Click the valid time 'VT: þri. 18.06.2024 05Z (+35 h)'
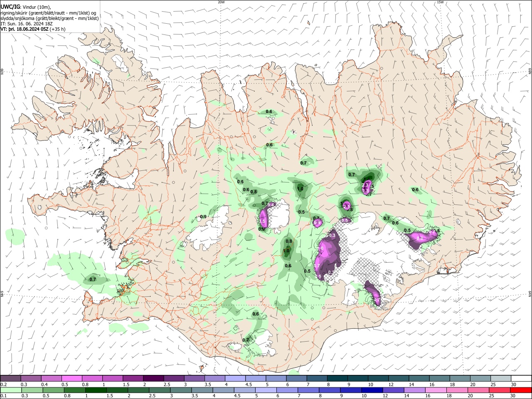The width and height of the screenshot is (532, 399). pyautogui.click(x=33, y=29)
